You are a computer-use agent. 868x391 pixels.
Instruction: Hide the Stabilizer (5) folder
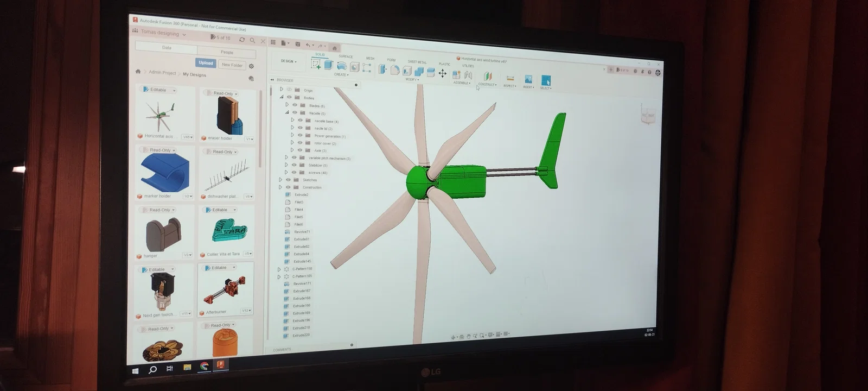tap(294, 165)
